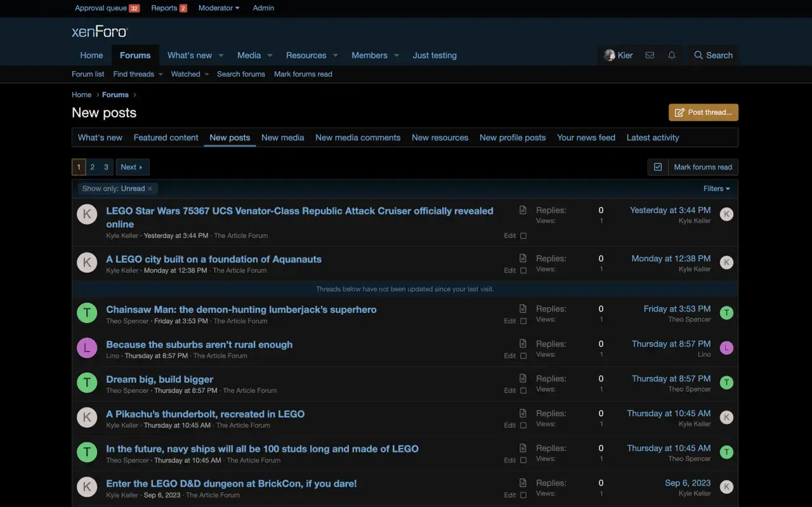Click the small Lino avatar at the right of the suburbs row

point(726,347)
